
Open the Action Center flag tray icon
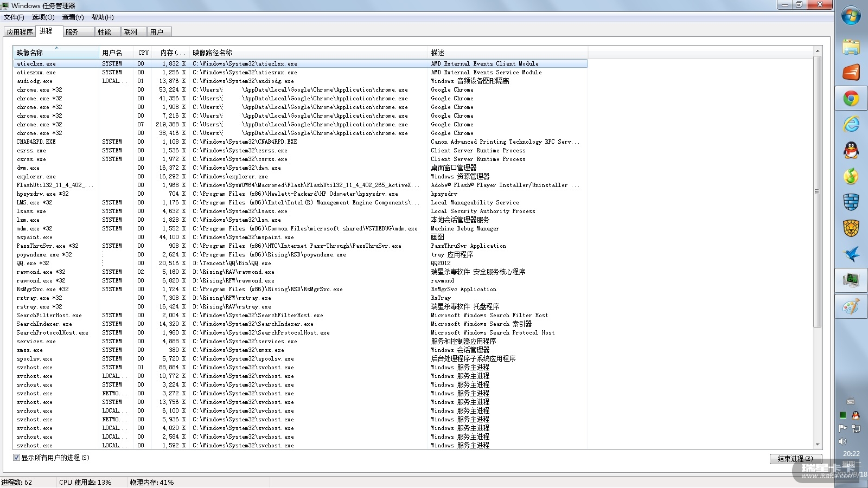tap(843, 428)
